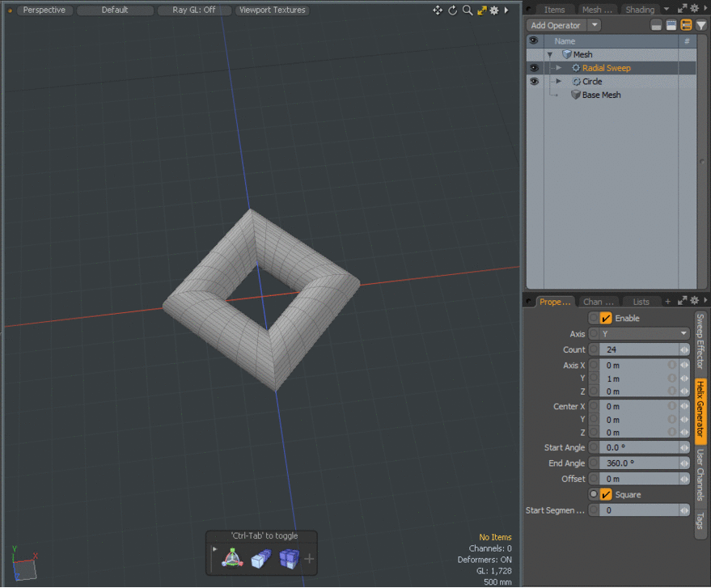Open the Sweep Effector vertical tab
The width and height of the screenshot is (711, 588).
coord(700,341)
